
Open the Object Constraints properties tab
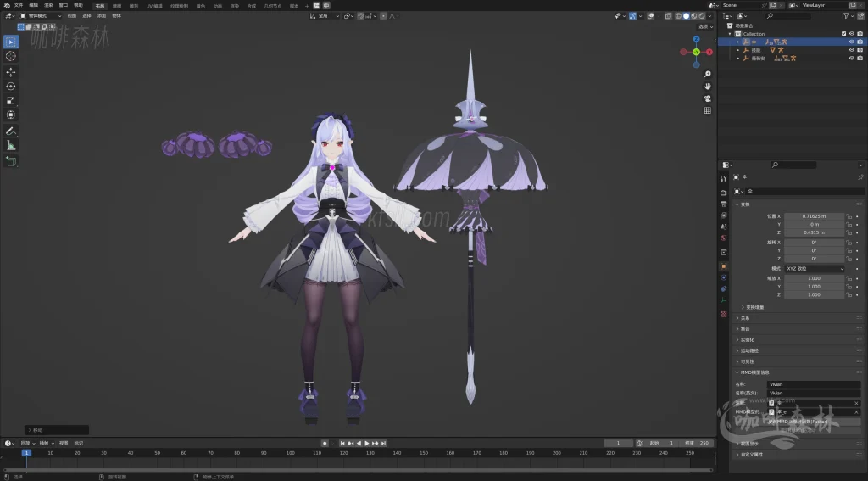point(724,288)
